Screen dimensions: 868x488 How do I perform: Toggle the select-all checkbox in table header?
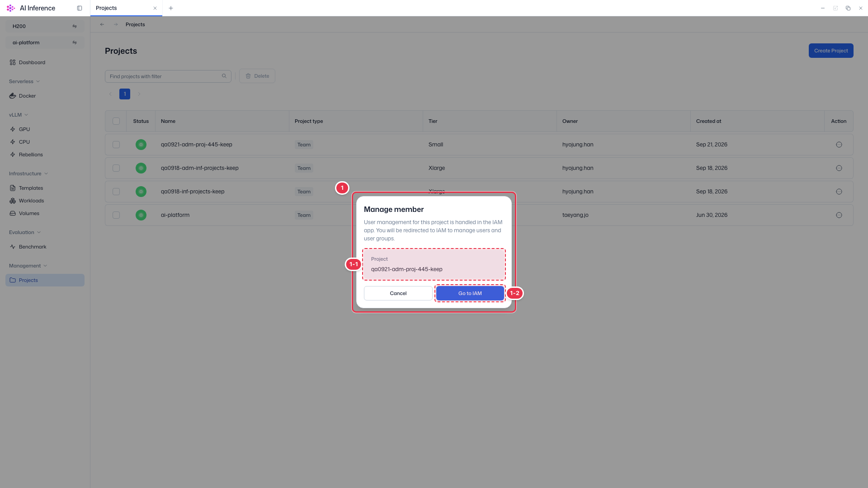point(116,121)
